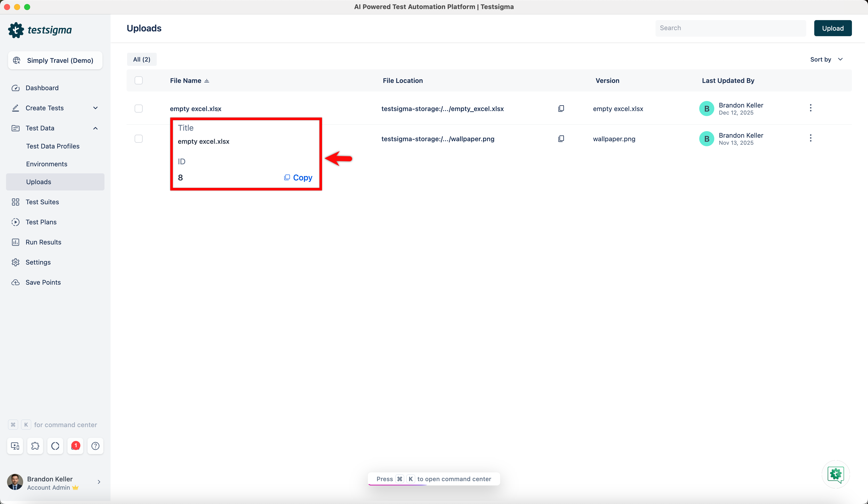Open the help question mark icon

(95, 446)
